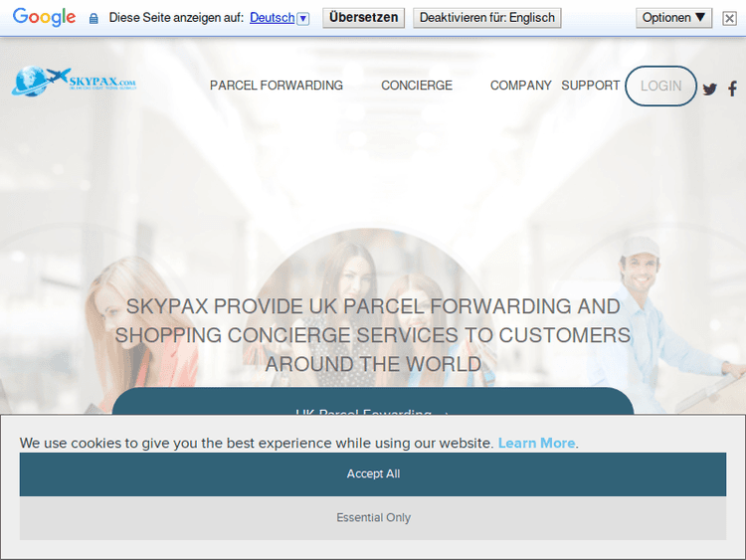Viewport: 746px width, 560px height.
Task: Open the Concierge menu item
Action: point(417,86)
